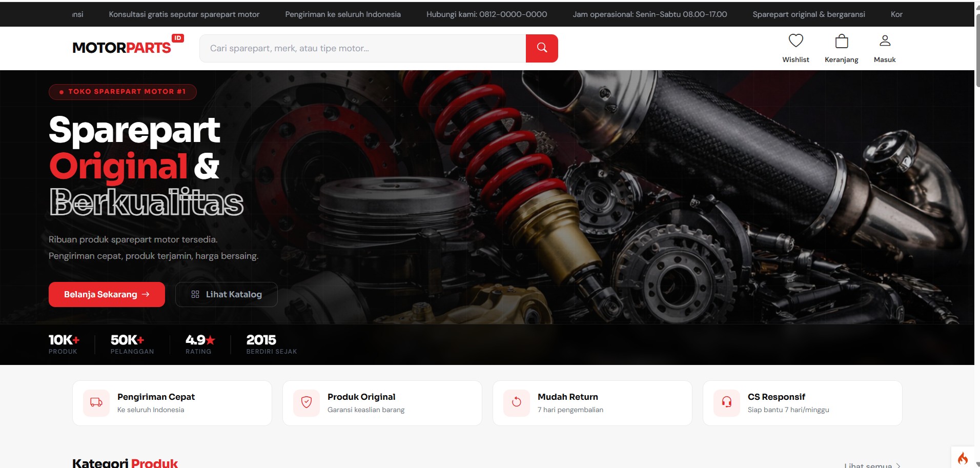Click the 'Berkualitas' outlined hero heading
980x468 pixels.
[x=147, y=202]
